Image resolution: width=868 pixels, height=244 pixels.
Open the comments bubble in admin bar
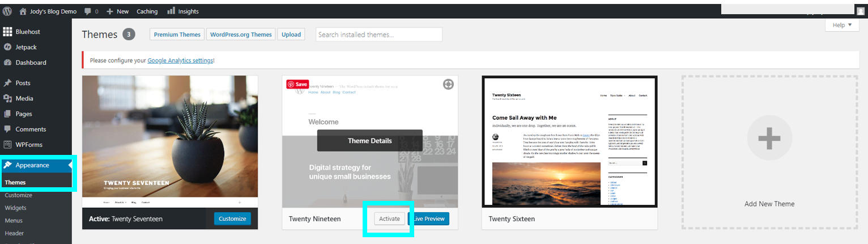tap(91, 11)
